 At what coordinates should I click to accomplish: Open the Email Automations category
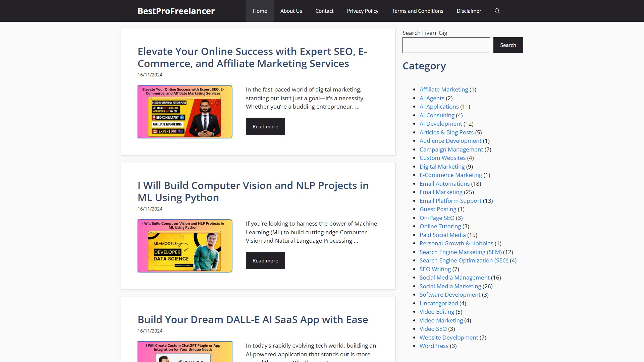point(444,184)
